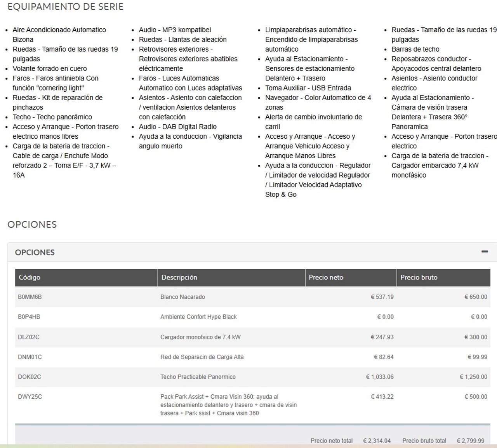Screen dimensions: 497x448
Task: Click Porton trasero electrico manos libres item
Action: click(x=66, y=132)
